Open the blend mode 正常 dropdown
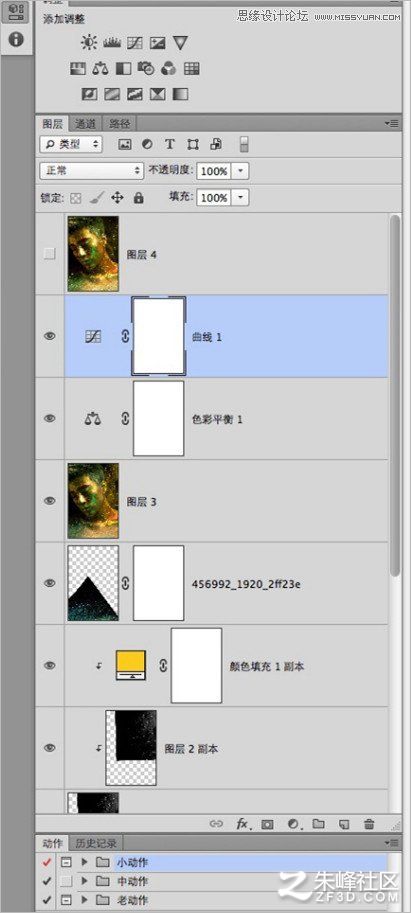The width and height of the screenshot is (411, 913). (91, 171)
